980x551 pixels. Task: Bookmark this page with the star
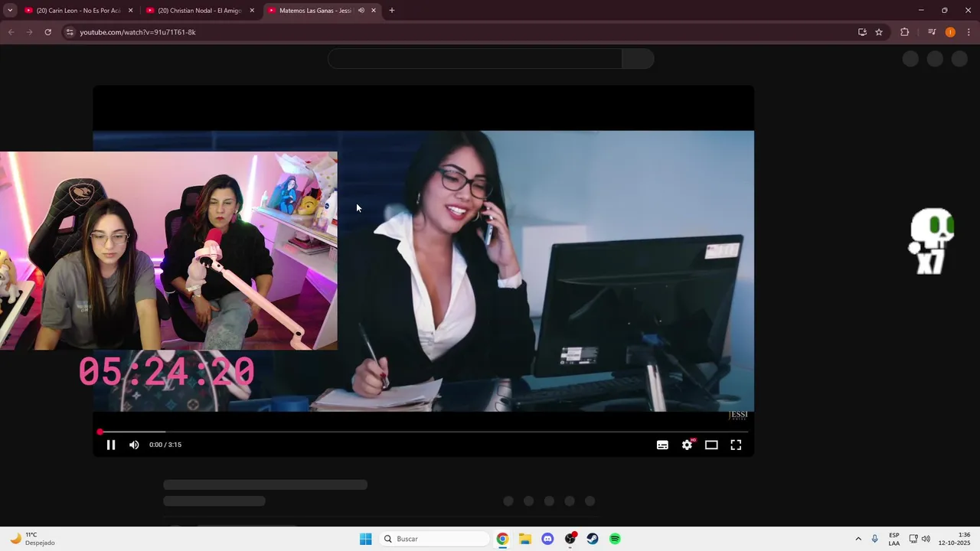point(879,32)
